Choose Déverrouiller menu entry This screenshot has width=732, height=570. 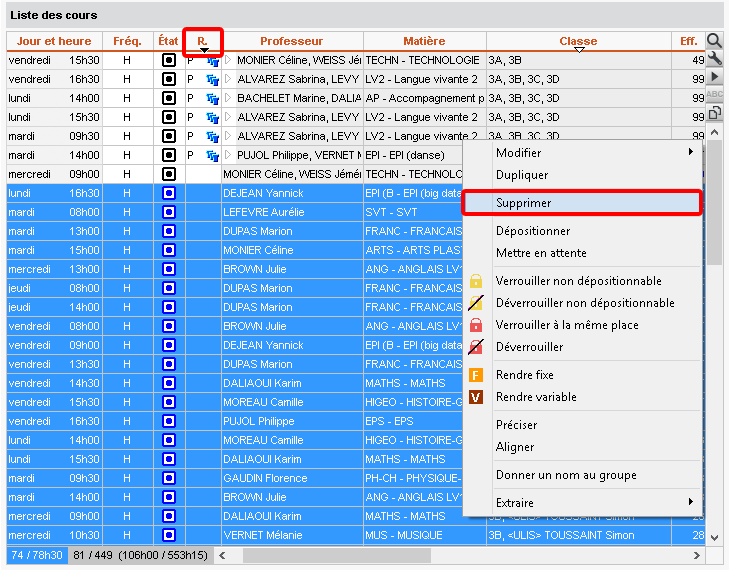[x=582, y=347]
